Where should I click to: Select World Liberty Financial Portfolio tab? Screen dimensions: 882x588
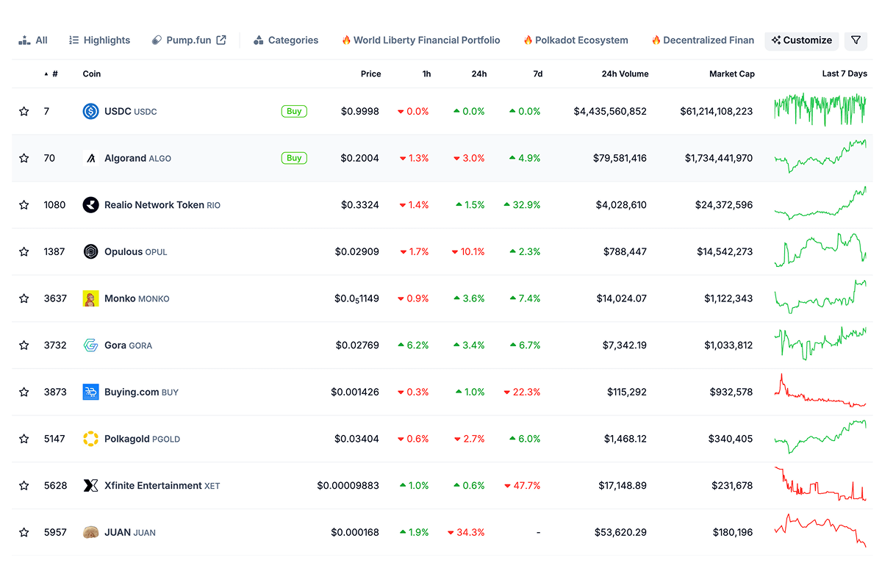(420, 40)
